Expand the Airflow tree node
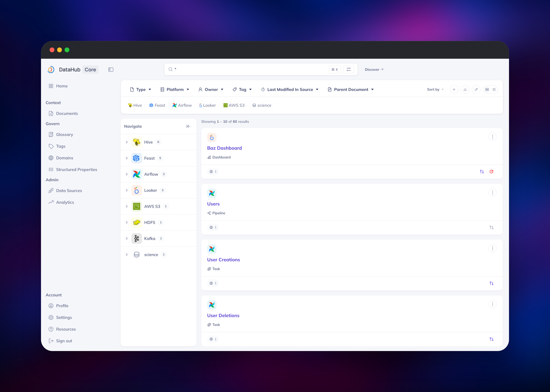 click(127, 174)
